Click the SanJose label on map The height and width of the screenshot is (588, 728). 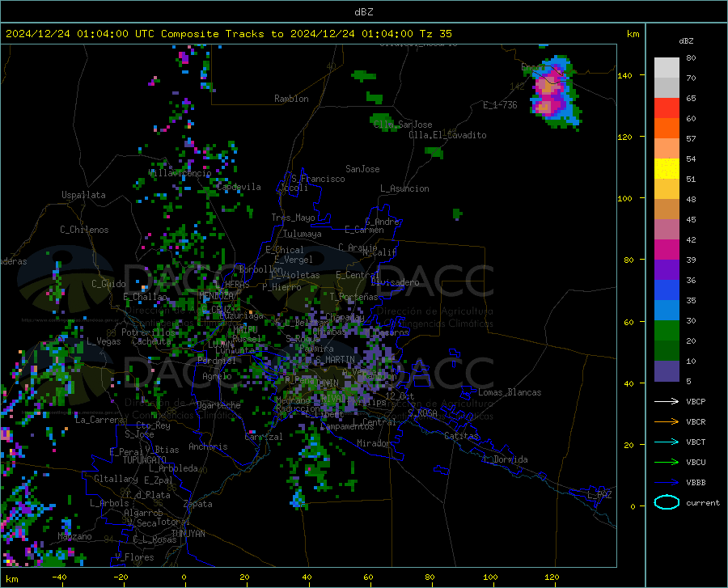click(x=362, y=169)
